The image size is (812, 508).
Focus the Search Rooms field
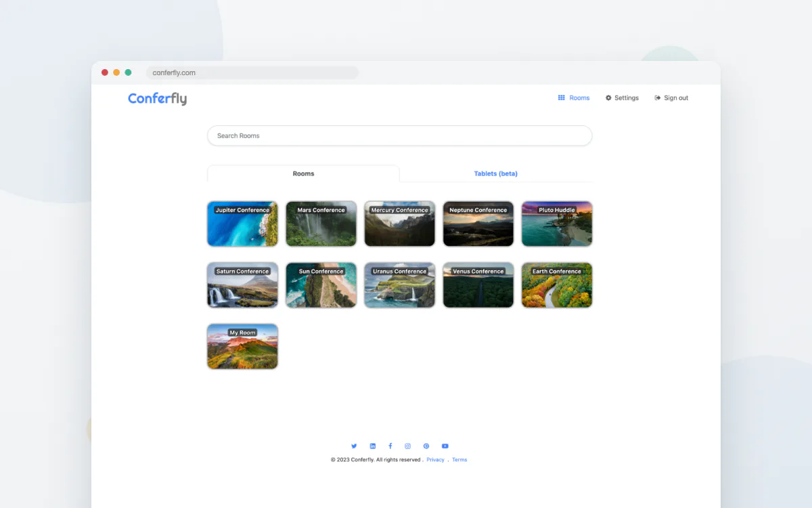click(x=399, y=135)
